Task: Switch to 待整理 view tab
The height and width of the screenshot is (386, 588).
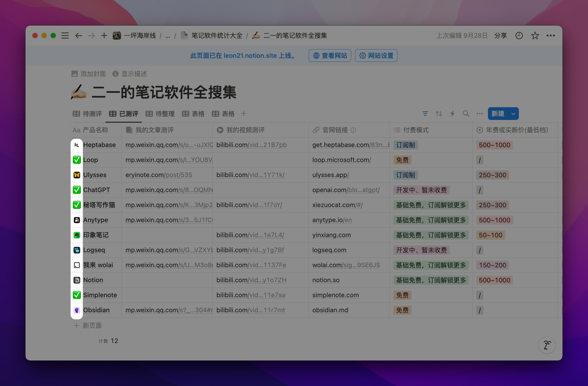Action: coord(160,114)
